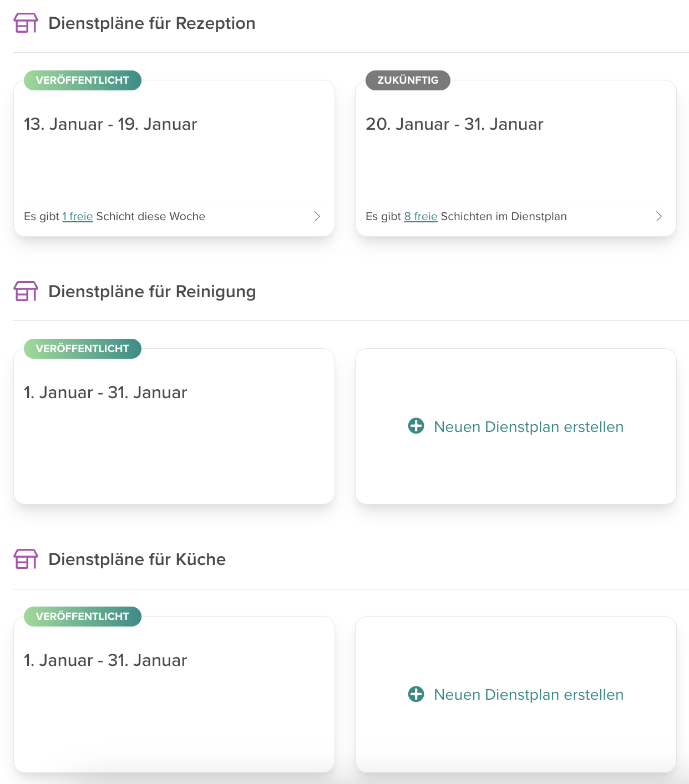The width and height of the screenshot is (689, 784).
Task: Open the '8 freie' shifts link
Action: coord(421,216)
